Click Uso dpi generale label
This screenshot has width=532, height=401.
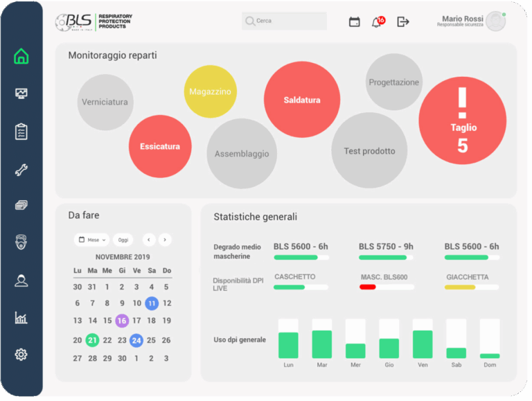[x=240, y=339]
